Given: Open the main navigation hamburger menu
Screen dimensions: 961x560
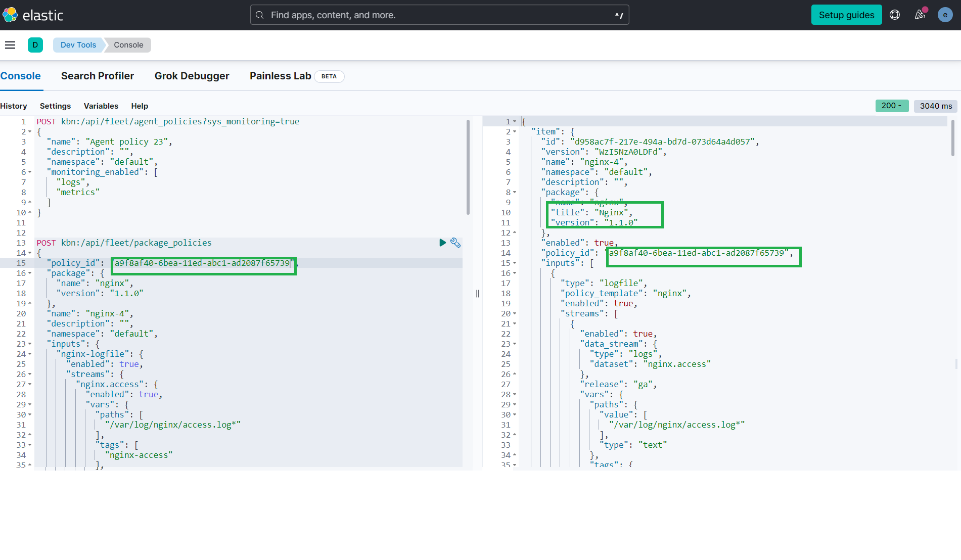Looking at the screenshot, I should tap(10, 44).
